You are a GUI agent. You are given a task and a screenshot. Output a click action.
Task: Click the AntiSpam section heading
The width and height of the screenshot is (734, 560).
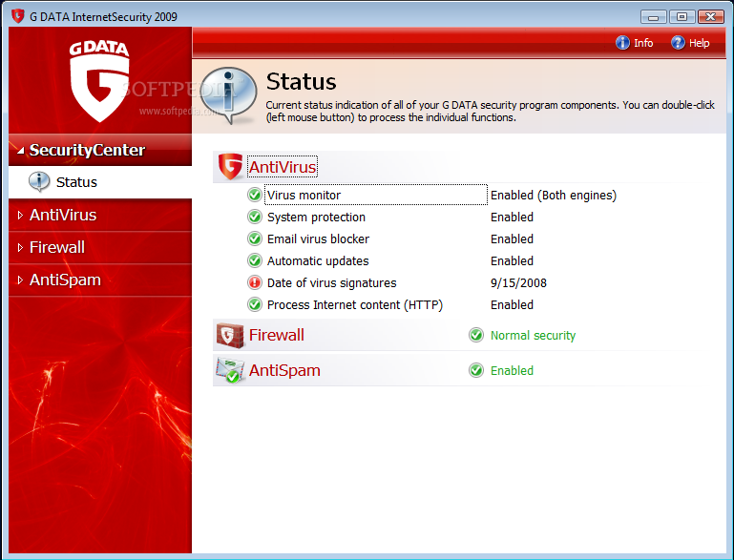pyautogui.click(x=284, y=370)
